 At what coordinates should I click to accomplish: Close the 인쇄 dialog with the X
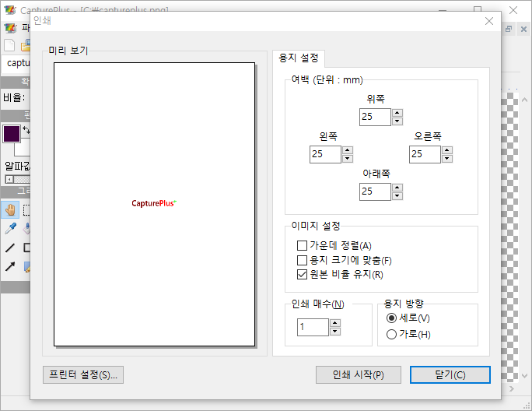pos(489,21)
